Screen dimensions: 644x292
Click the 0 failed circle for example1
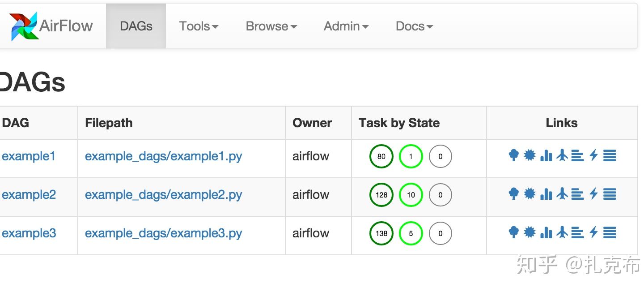pos(440,156)
